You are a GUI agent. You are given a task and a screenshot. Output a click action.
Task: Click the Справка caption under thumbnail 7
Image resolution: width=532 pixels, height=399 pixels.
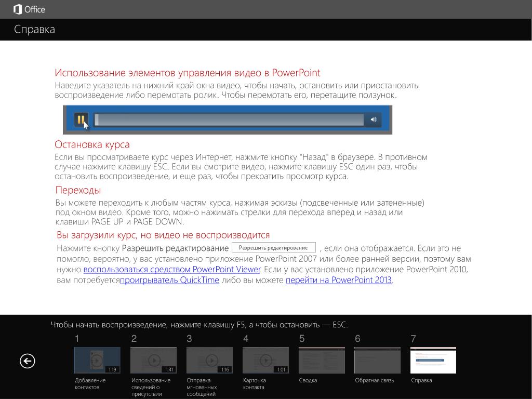click(421, 380)
